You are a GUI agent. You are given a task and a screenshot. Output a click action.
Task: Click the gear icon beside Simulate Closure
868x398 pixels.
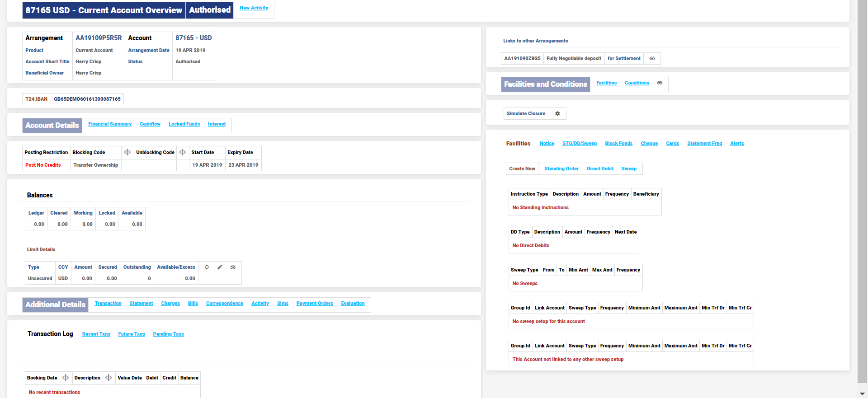557,113
